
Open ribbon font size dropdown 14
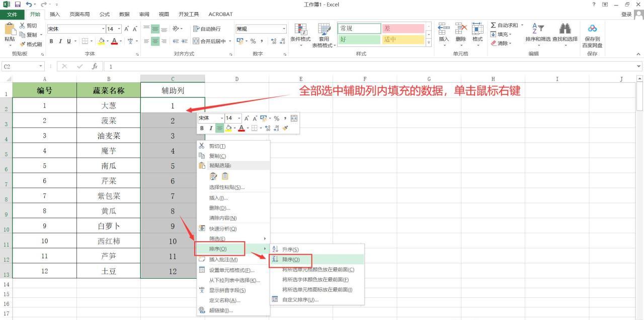tap(119, 29)
